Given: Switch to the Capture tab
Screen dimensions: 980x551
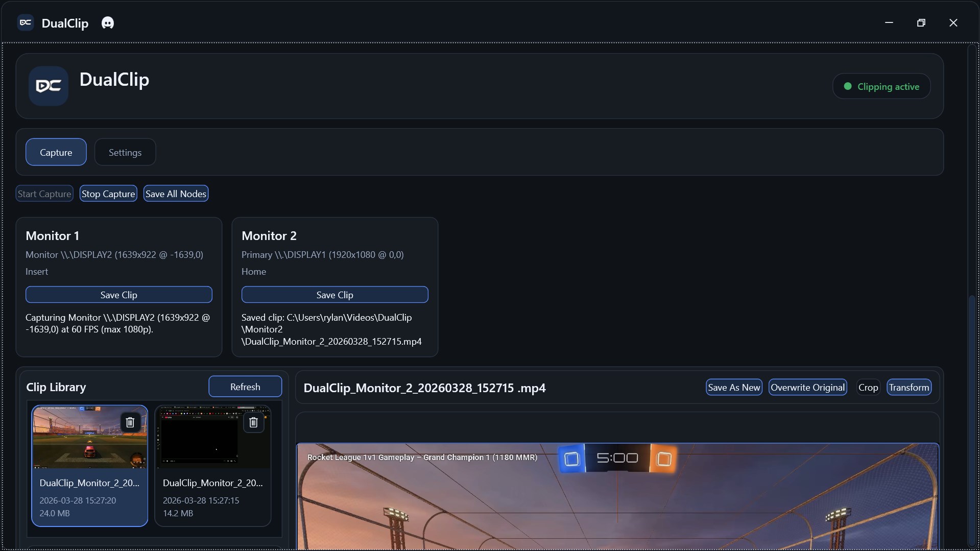Looking at the screenshot, I should 56,152.
